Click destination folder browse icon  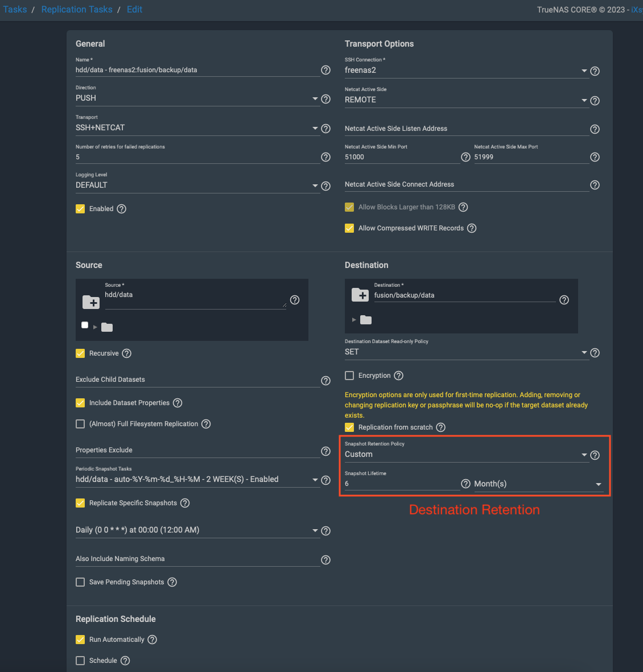(x=360, y=295)
